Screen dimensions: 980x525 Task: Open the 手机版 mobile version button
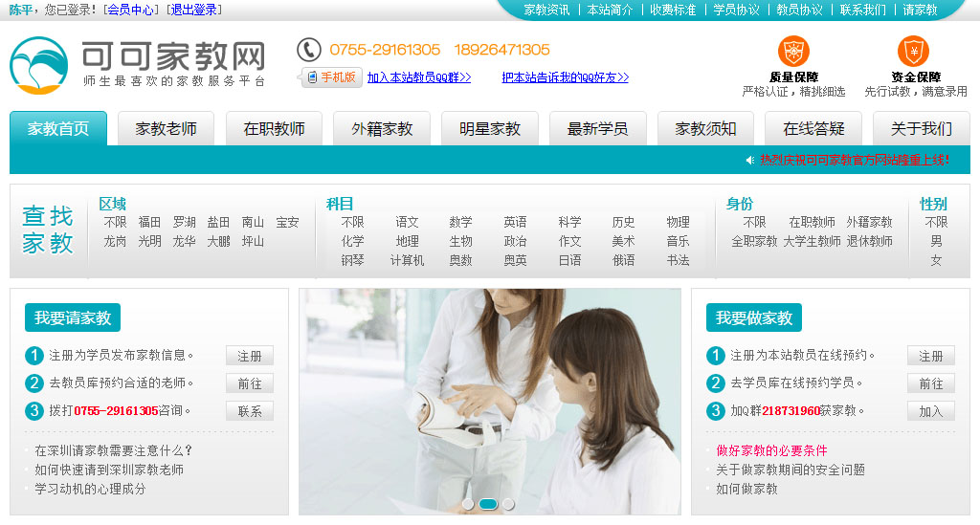331,77
